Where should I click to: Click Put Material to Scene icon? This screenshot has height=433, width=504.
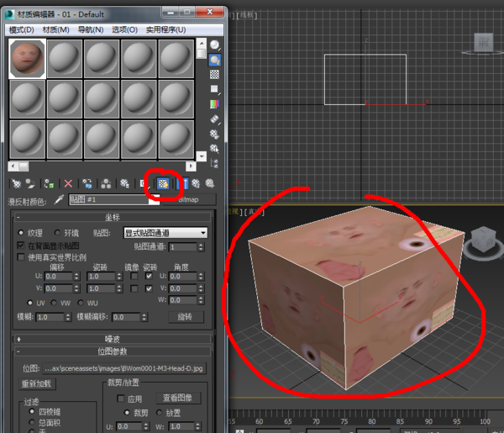click(30, 183)
